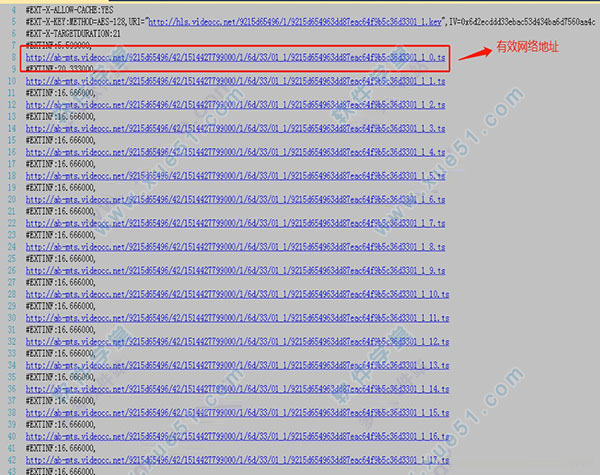This screenshot has width=600, height=475.
Task: Place cursor in #EXT-X-KEY:METHOD=AES-128 text
Action: 76,22
